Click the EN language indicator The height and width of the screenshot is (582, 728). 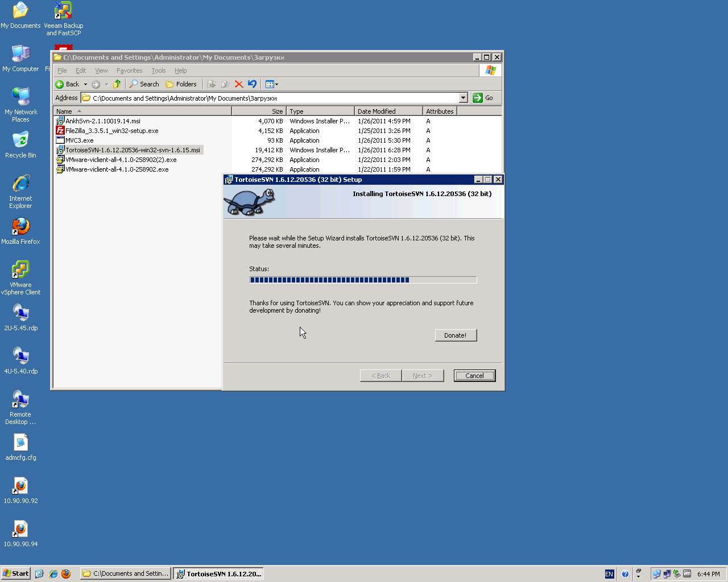click(x=609, y=574)
